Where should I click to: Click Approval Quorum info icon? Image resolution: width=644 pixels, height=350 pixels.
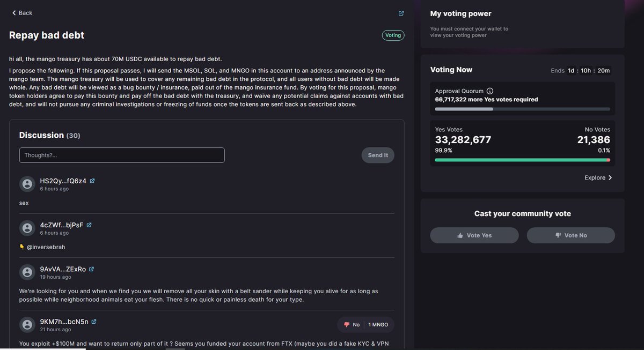click(x=489, y=91)
